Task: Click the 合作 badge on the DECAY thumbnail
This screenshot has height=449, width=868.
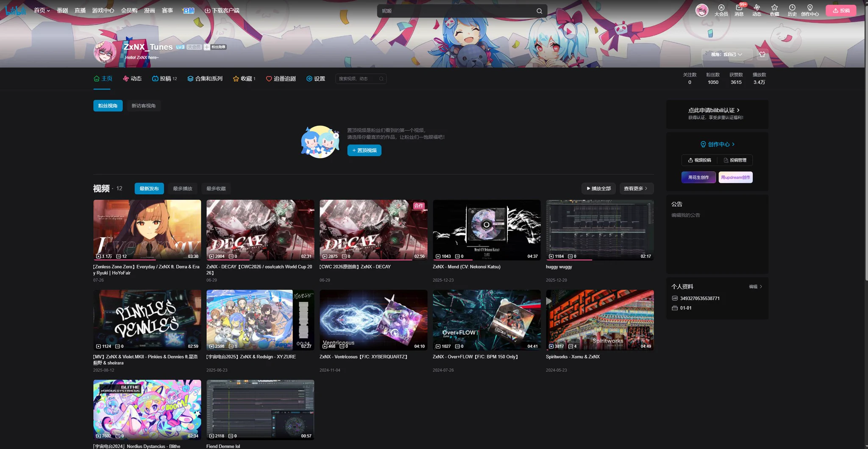Action: [x=419, y=206]
